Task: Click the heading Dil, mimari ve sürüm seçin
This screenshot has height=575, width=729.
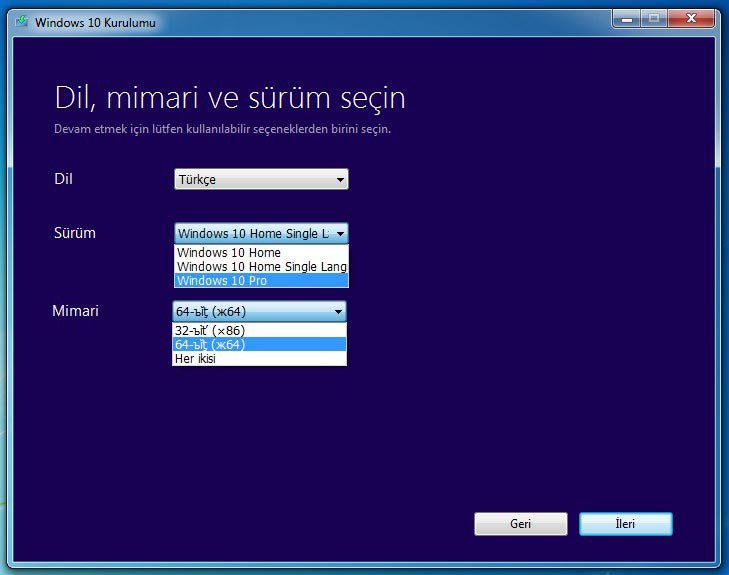Action: point(230,98)
